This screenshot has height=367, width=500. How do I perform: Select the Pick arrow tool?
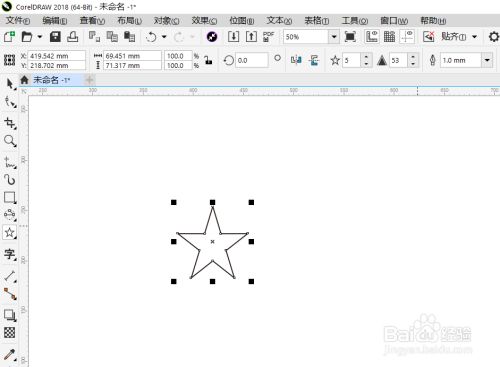(x=10, y=84)
